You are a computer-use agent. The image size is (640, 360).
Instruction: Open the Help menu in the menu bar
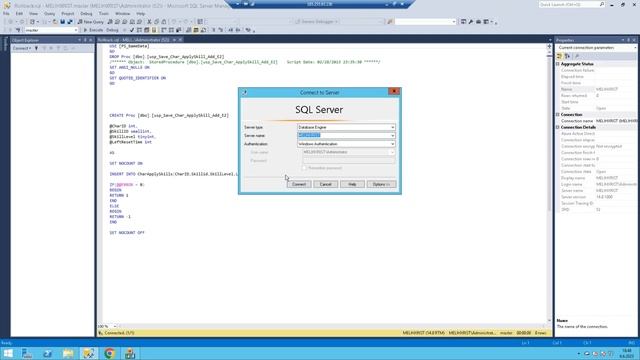(141, 13)
